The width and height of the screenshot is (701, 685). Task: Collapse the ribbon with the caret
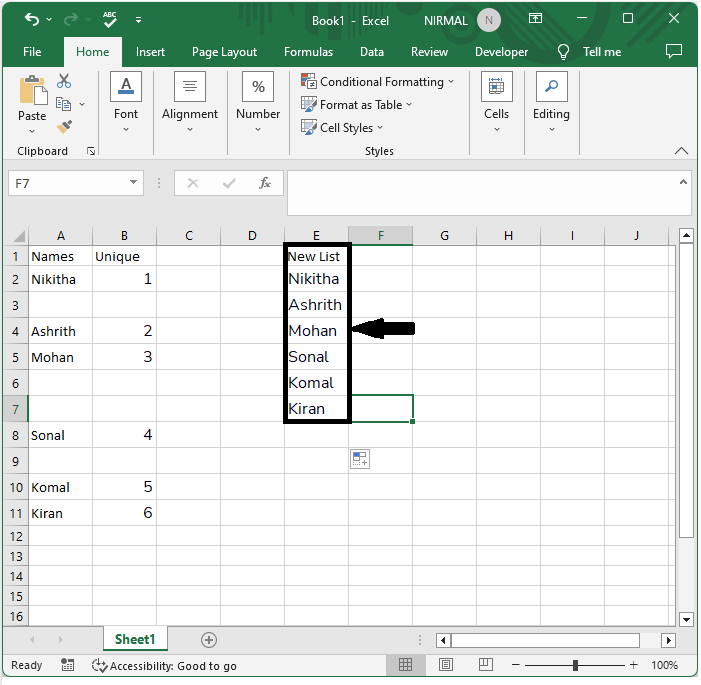pyautogui.click(x=681, y=151)
